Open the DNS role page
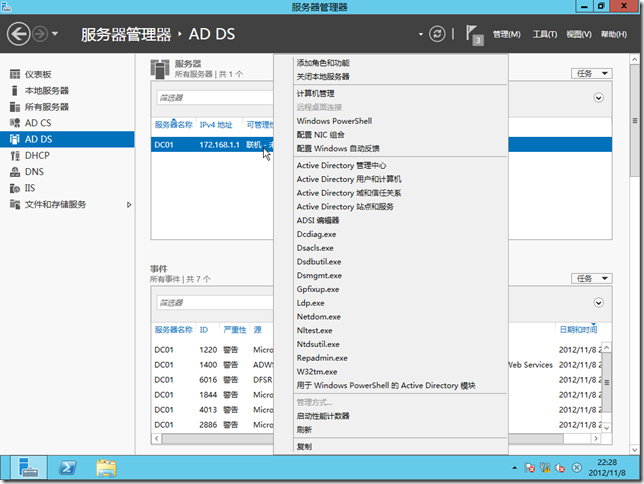The height and width of the screenshot is (484, 644). coord(67,172)
